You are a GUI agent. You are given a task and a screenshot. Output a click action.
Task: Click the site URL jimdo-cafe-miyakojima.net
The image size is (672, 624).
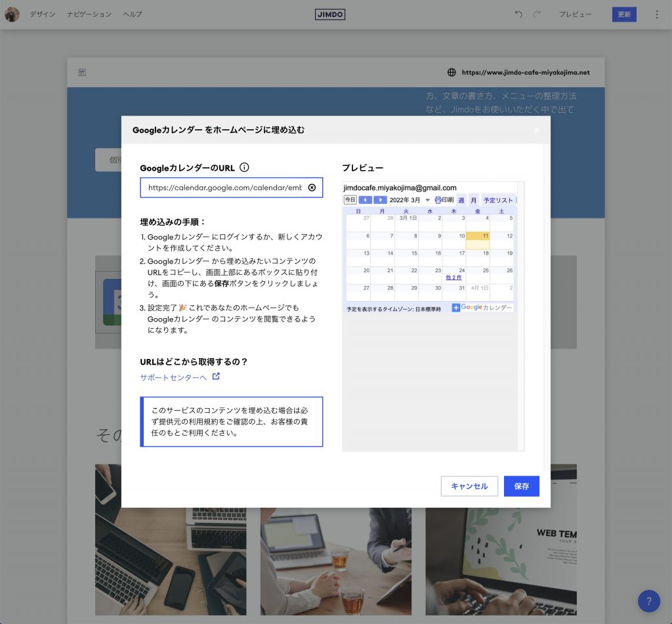[526, 72]
